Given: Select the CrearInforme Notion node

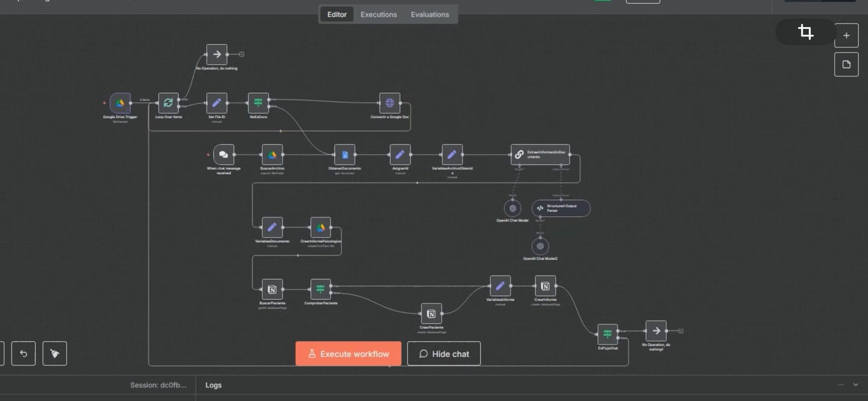Looking at the screenshot, I should coord(546,286).
